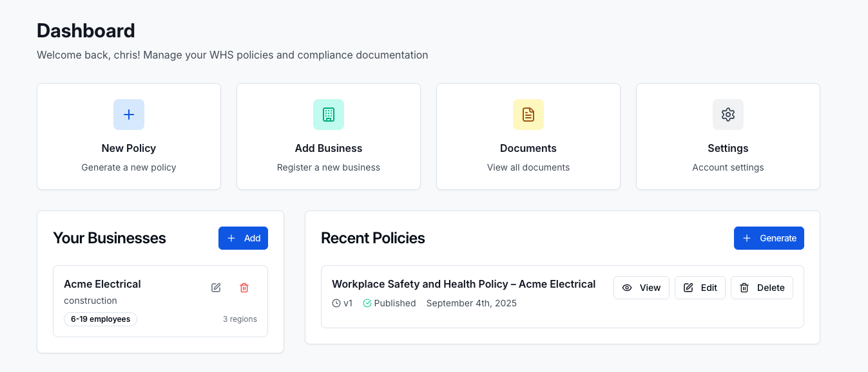
Task: Select the Acme Electrical business name
Action: click(x=102, y=284)
